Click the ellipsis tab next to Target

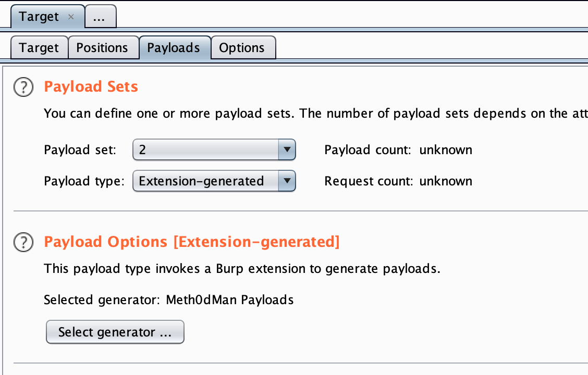coord(100,16)
